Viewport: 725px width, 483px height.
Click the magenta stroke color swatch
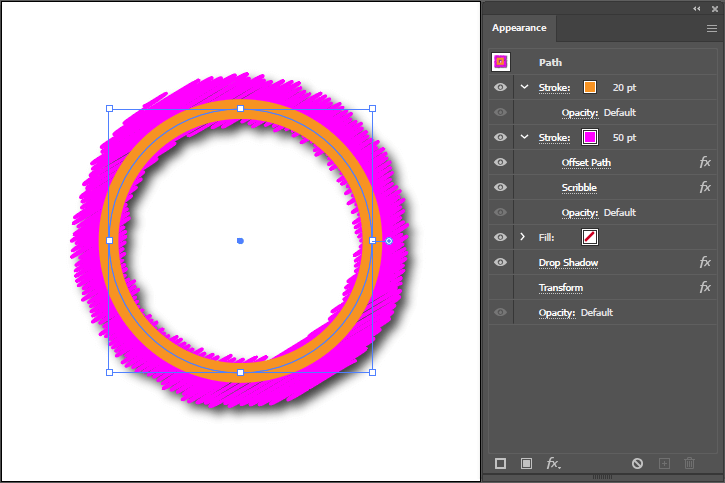coord(590,137)
